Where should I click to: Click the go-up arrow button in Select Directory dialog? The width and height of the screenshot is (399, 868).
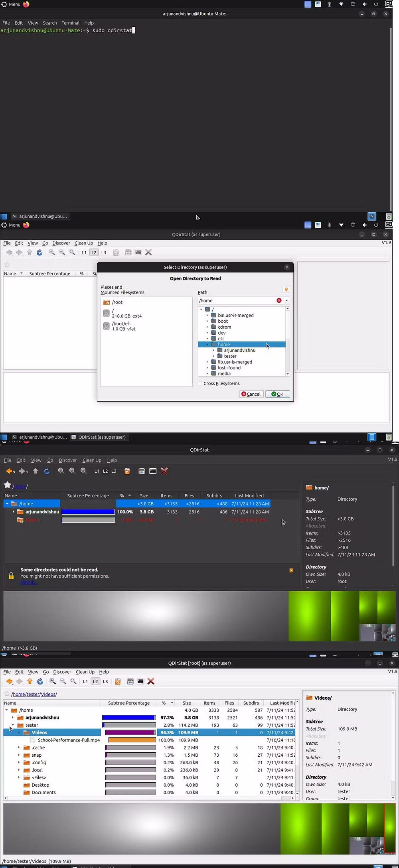[286, 290]
